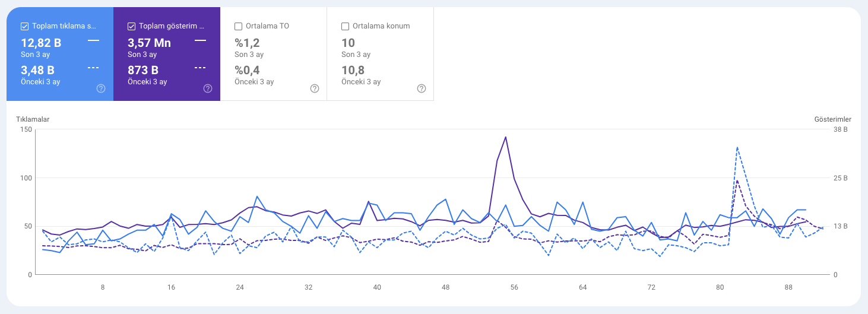Select the %1,2 average CTR value
868x314 pixels.
247,43
